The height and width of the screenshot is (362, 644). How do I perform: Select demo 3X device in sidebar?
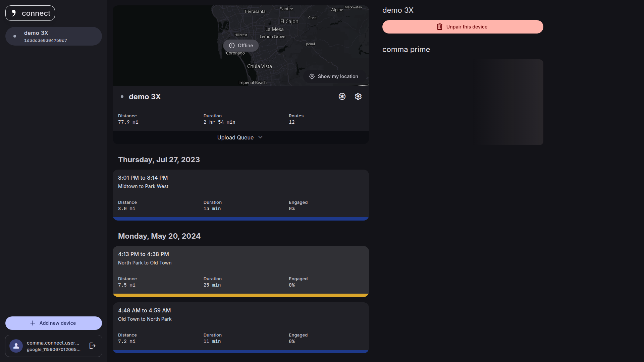[54, 36]
